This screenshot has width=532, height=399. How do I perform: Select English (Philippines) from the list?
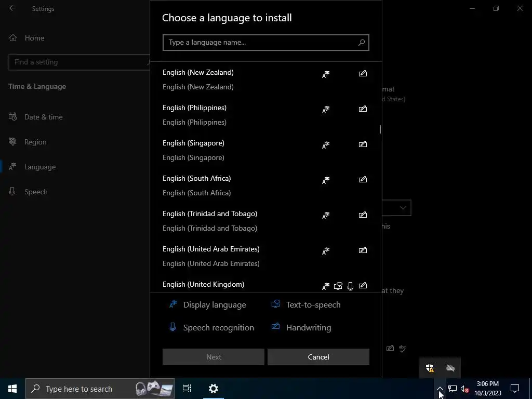pyautogui.click(x=265, y=115)
